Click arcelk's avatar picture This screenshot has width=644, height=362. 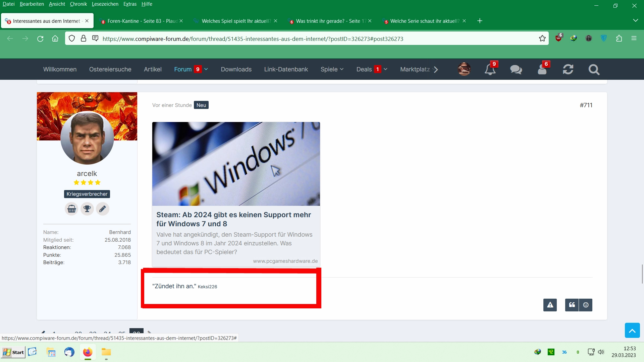[x=87, y=138]
